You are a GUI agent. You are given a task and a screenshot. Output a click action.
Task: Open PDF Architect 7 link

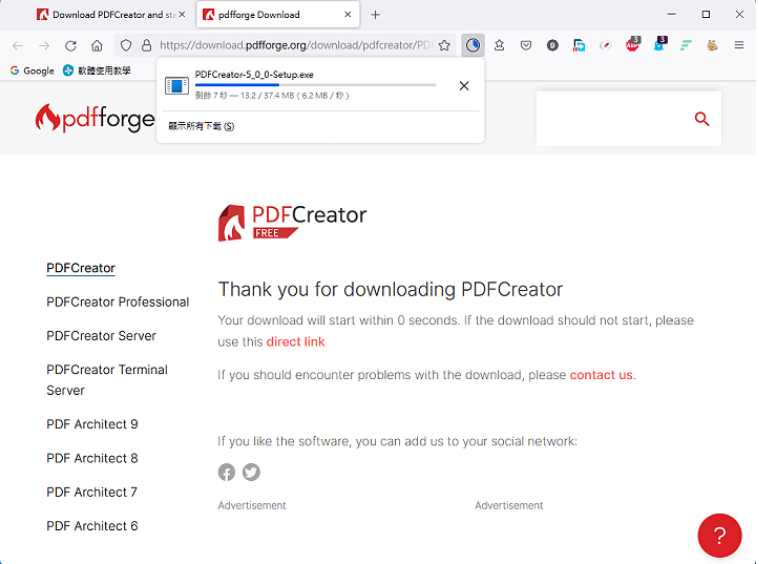[x=92, y=492]
